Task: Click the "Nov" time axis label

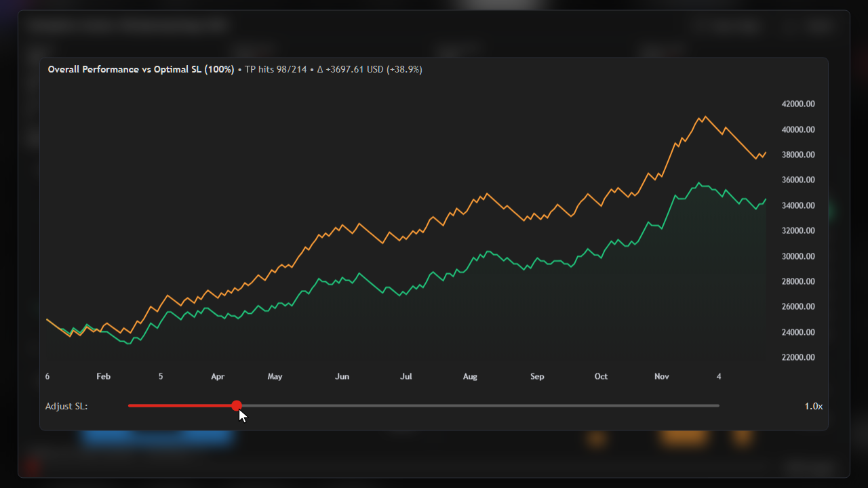Action: [x=662, y=376]
